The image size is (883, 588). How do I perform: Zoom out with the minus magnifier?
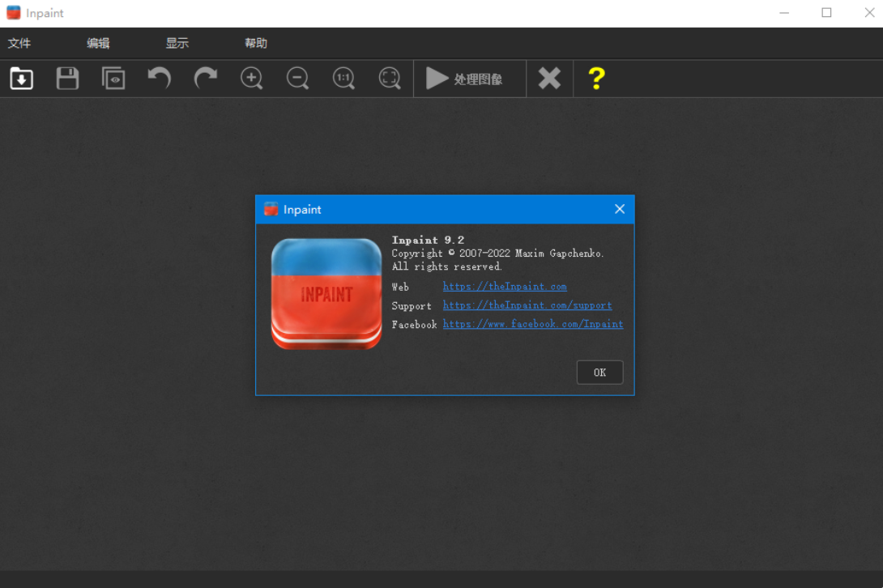(x=297, y=79)
